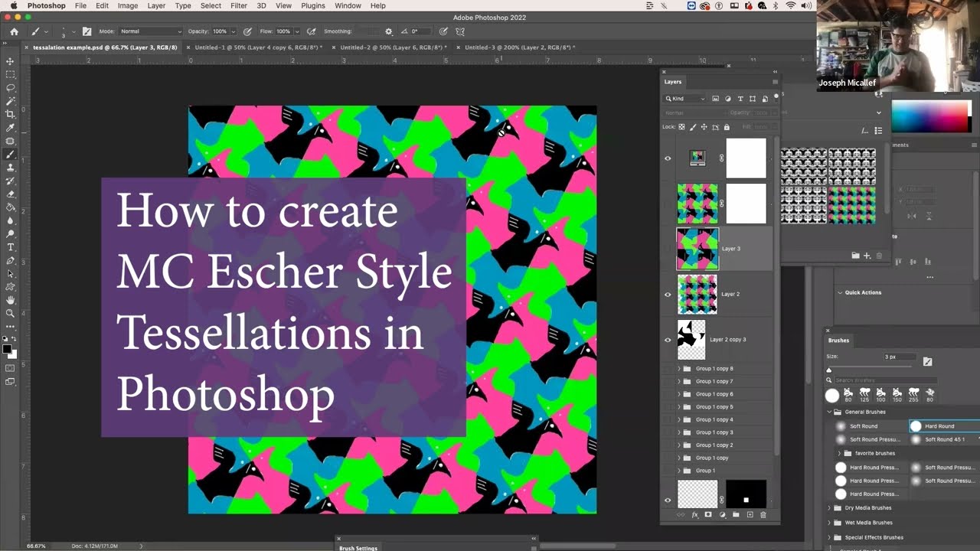Hide the bottom masked layer

pos(668,500)
